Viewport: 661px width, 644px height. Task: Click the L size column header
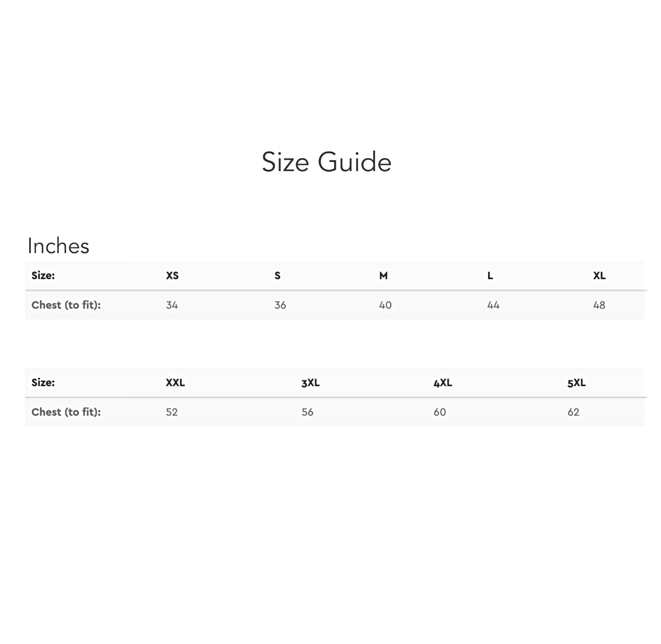pyautogui.click(x=490, y=276)
